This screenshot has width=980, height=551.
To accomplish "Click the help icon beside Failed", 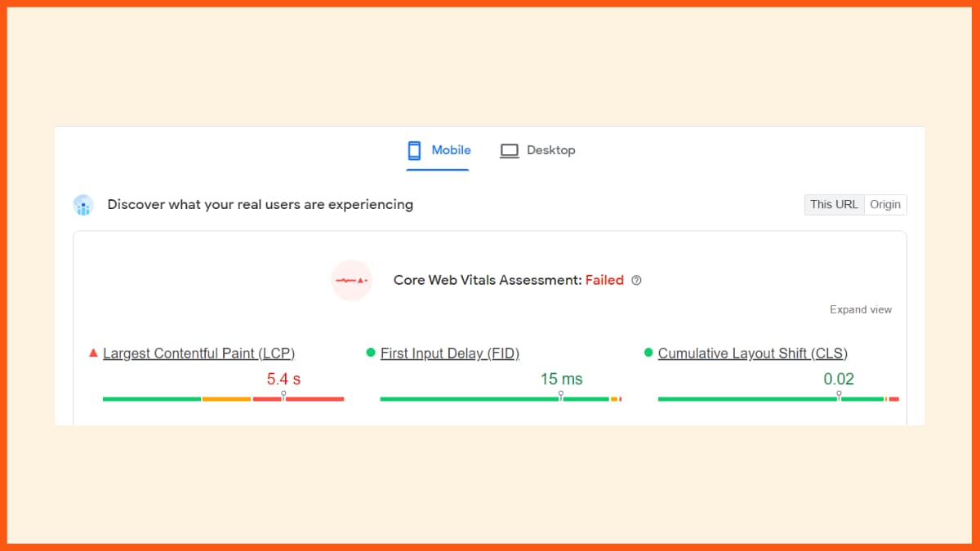I will click(x=637, y=280).
